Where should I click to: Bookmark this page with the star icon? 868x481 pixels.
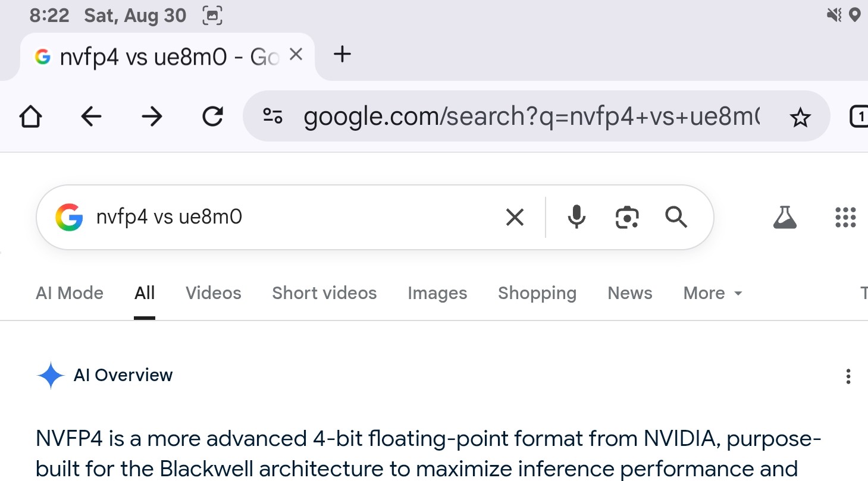pyautogui.click(x=800, y=117)
